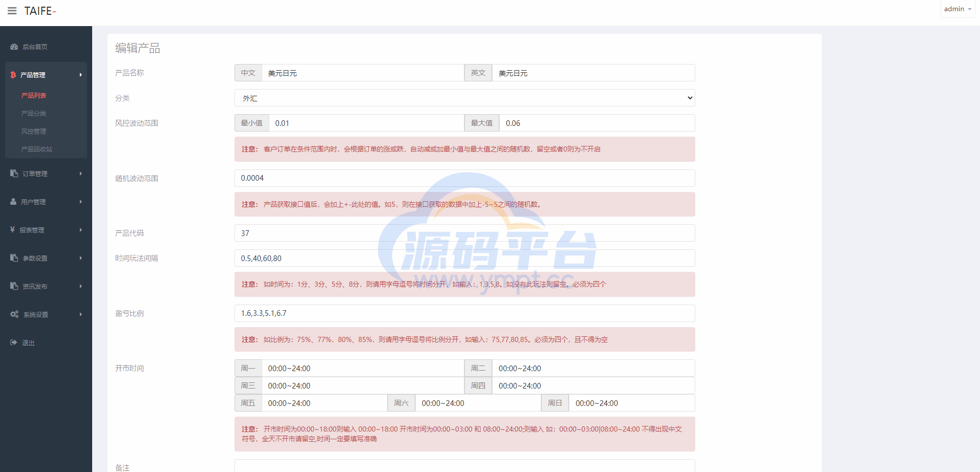Focus the 最大值 field with 0.06
Viewport: 980px width, 472px height.
597,123
